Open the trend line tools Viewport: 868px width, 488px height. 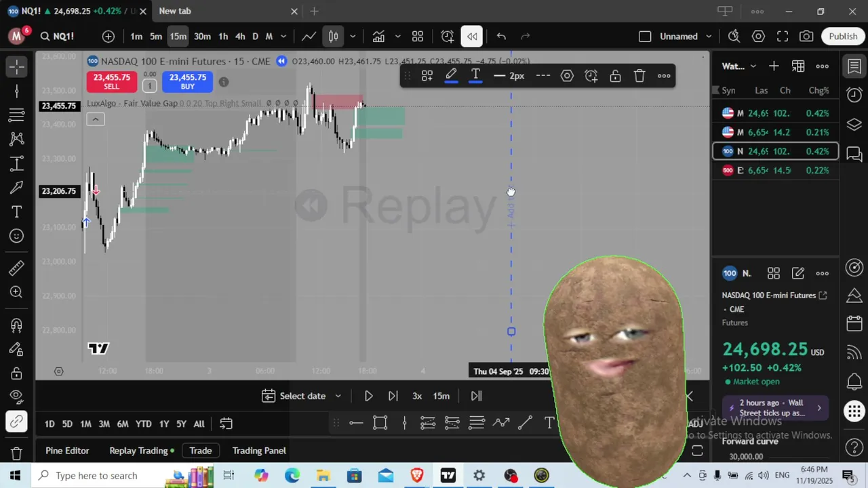pyautogui.click(x=17, y=91)
